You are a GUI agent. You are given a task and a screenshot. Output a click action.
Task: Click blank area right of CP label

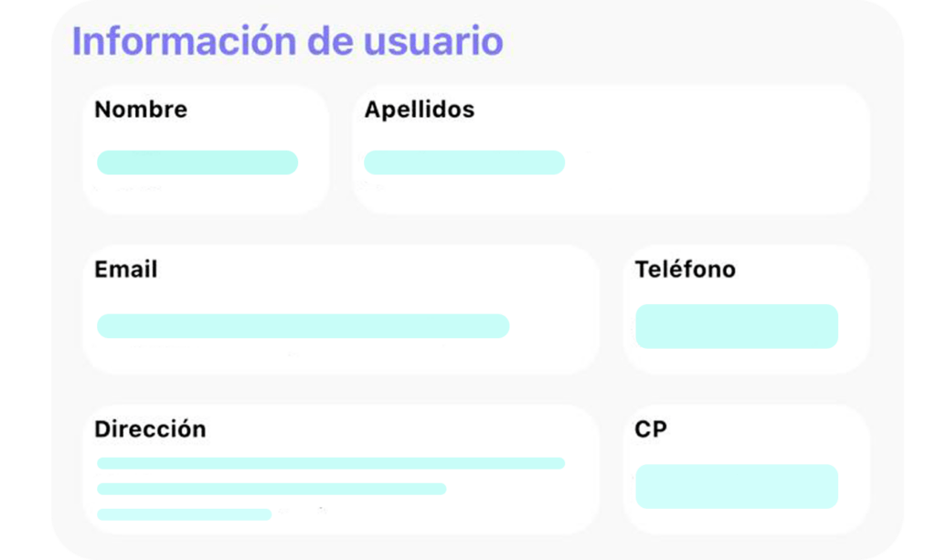768,428
